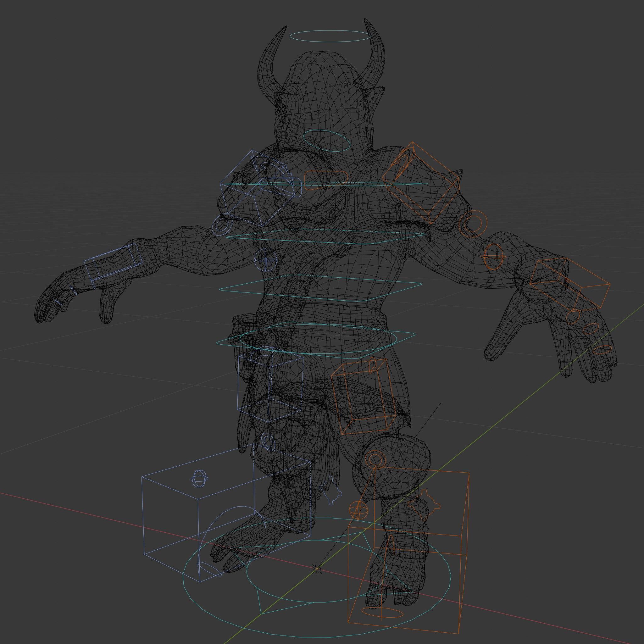Image resolution: width=644 pixels, height=644 pixels.
Task: Select the orange box control on the thigh
Action: tap(363, 397)
